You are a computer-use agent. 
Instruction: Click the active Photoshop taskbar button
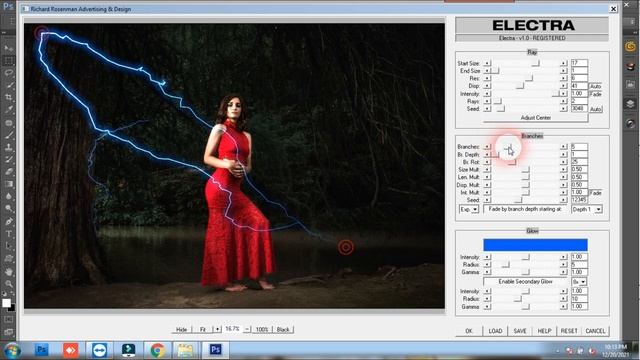(216, 350)
